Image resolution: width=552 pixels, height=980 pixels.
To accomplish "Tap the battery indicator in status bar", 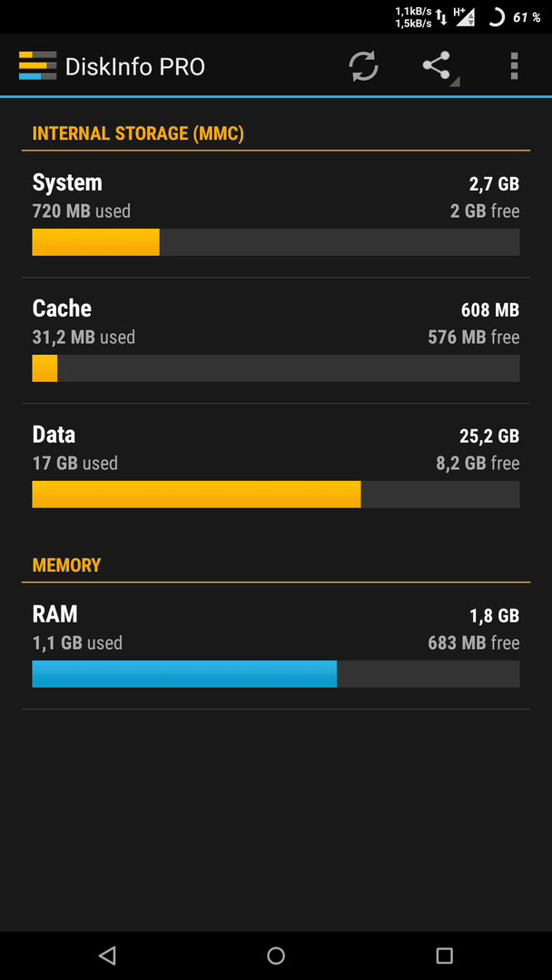I will (x=514, y=17).
